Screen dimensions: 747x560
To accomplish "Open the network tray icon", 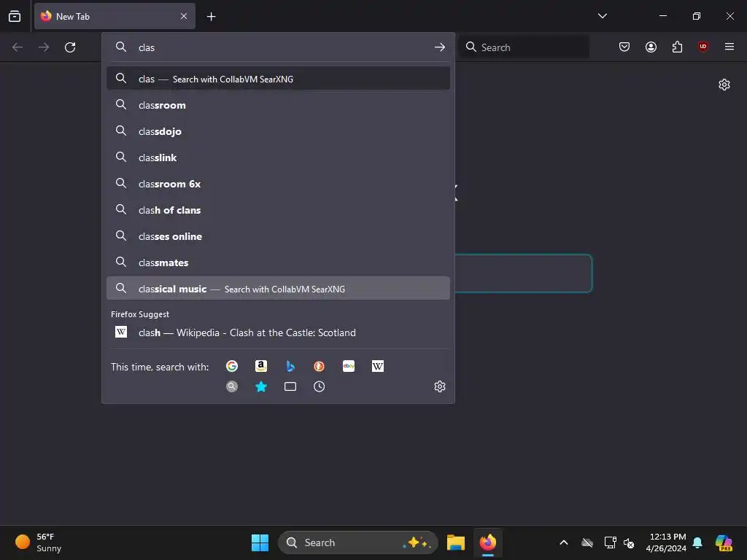I will [610, 542].
